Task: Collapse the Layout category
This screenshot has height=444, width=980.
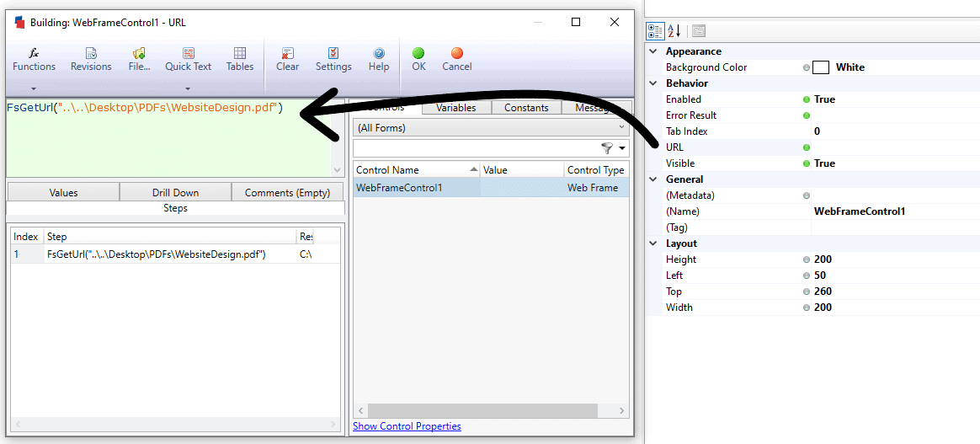Action: click(x=653, y=243)
